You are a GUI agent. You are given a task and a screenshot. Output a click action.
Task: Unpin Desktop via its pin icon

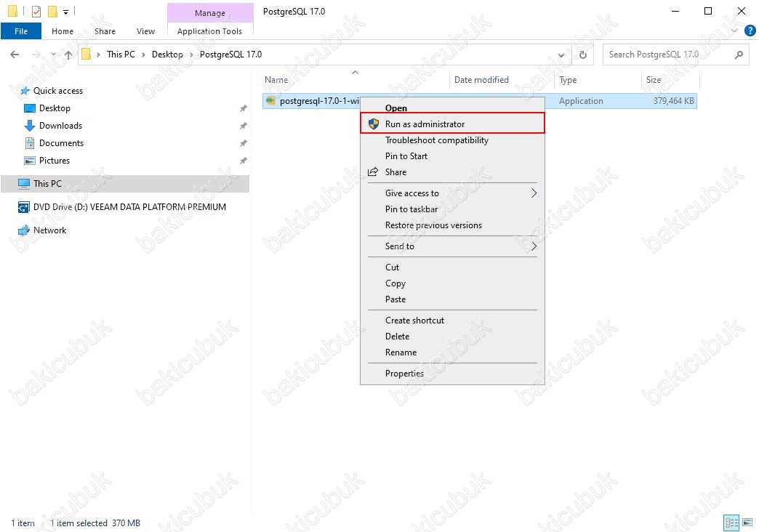pyautogui.click(x=243, y=108)
